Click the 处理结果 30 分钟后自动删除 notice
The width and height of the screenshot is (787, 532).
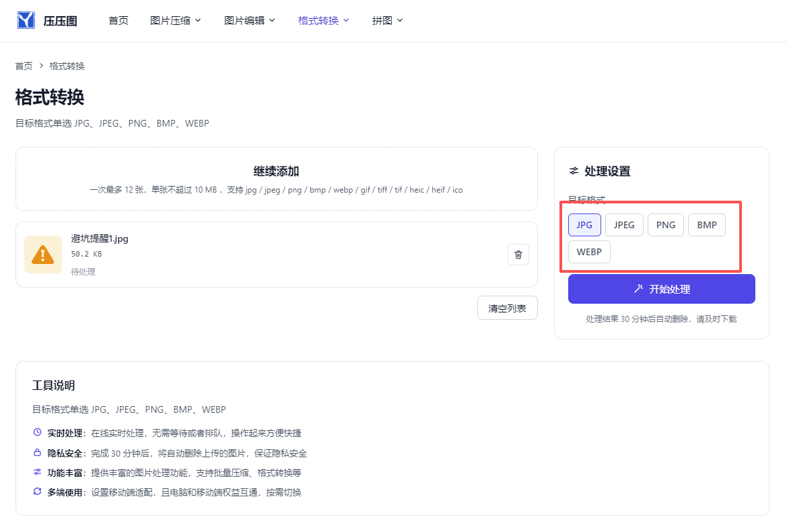[662, 319]
